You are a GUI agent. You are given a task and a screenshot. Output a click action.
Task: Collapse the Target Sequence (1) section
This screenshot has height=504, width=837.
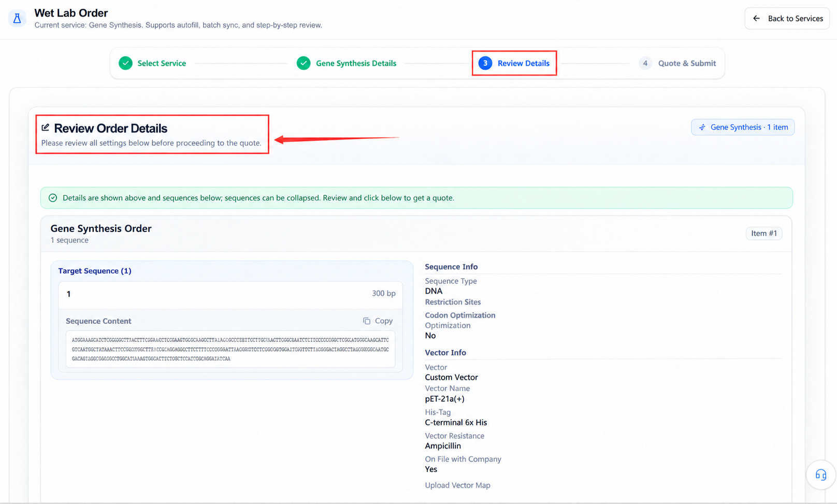point(95,271)
